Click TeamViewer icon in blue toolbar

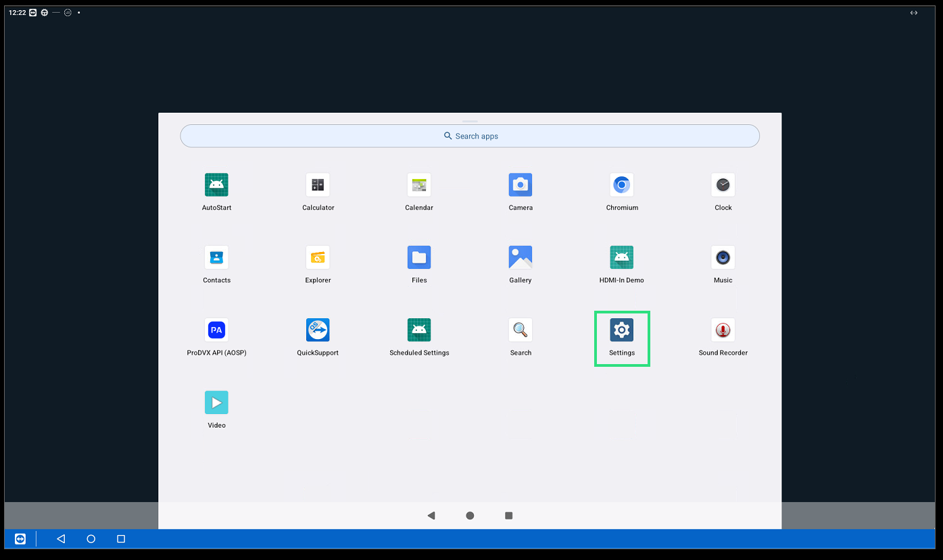(20, 539)
